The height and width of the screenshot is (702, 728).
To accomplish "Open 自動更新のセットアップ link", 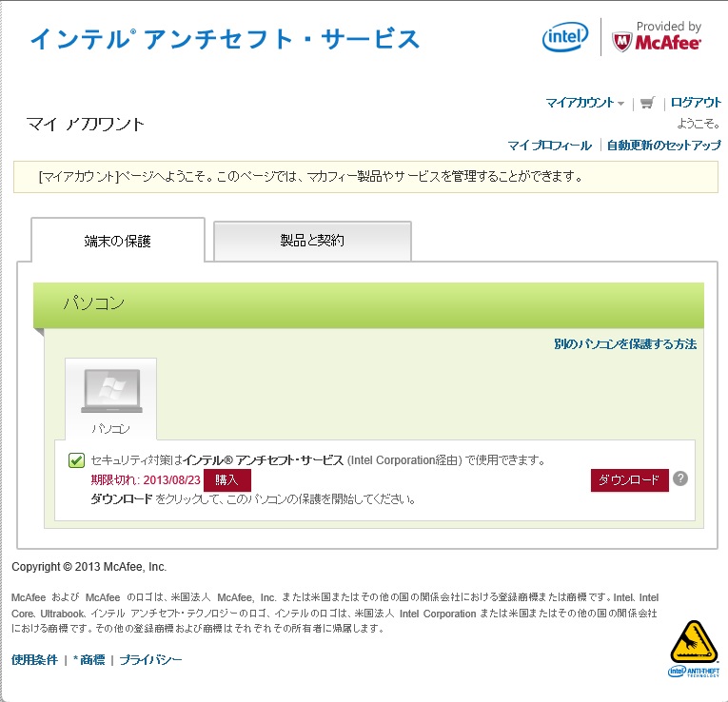I will point(664,146).
